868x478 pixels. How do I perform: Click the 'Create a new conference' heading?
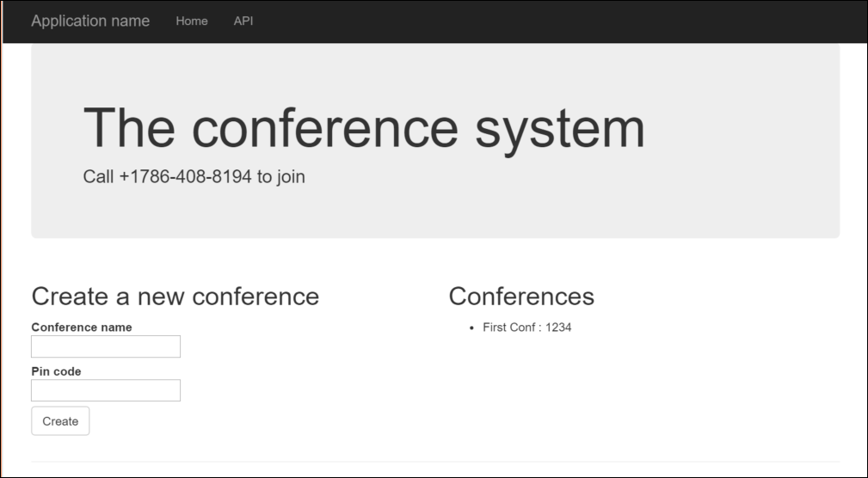[x=175, y=297]
